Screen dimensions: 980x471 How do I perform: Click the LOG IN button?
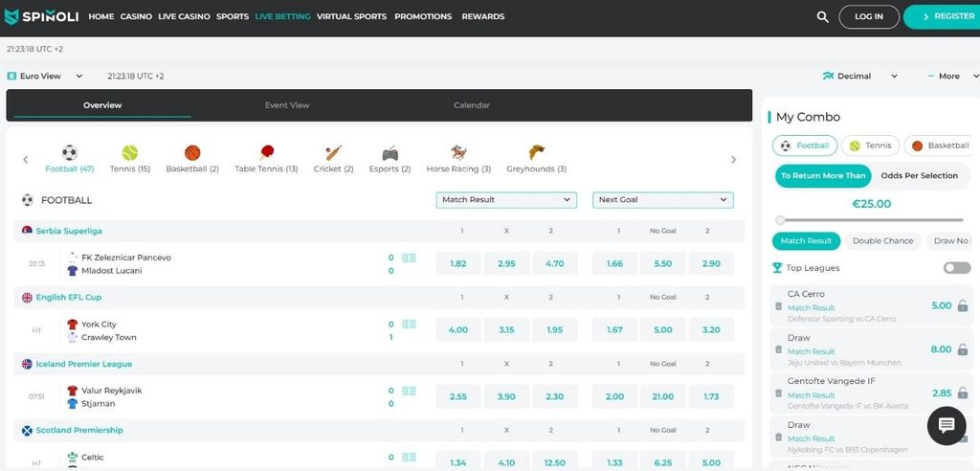click(869, 17)
